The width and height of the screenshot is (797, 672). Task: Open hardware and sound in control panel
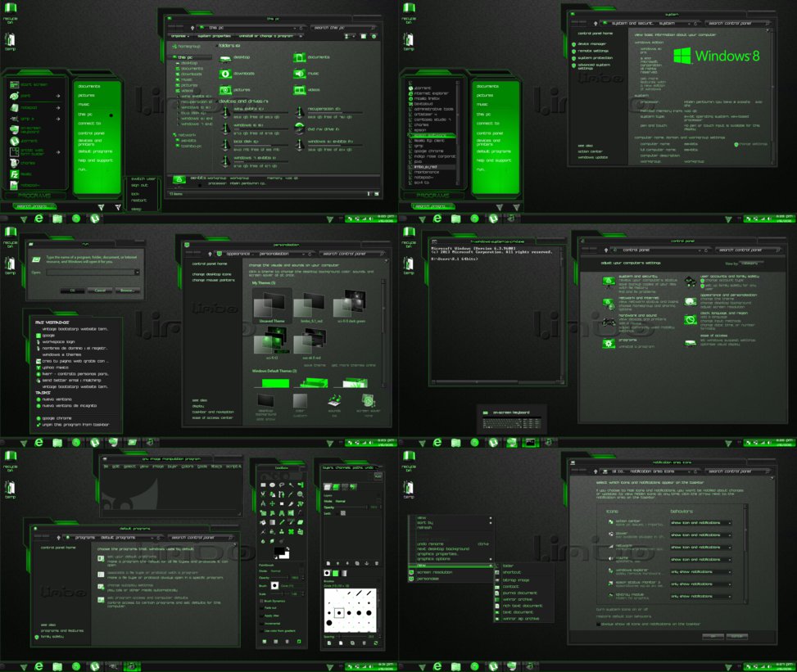coord(638,315)
